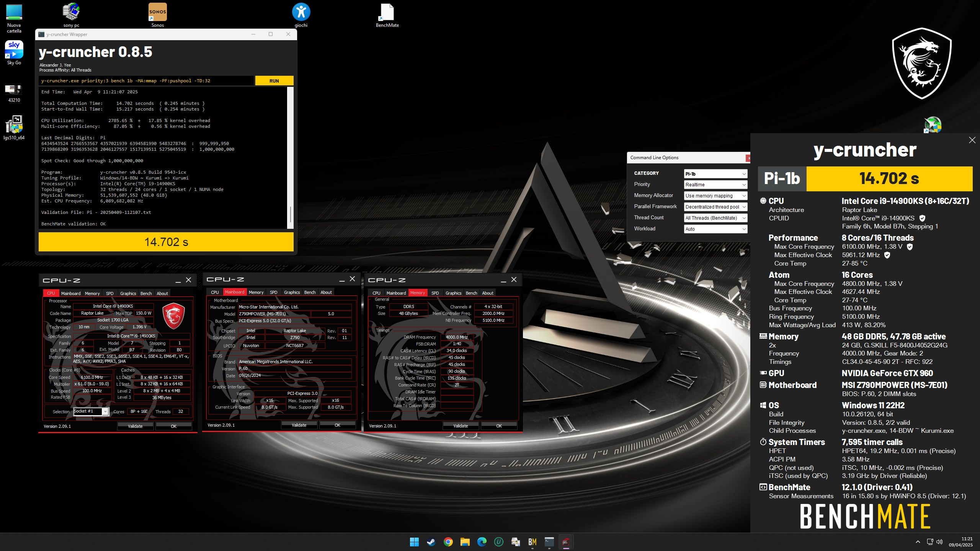Close the CPU-Z Memory tab window
Viewport: 980px width, 551px height.
514,280
